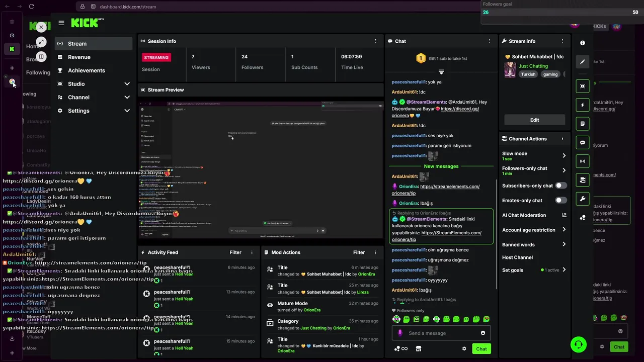Image resolution: width=644 pixels, height=362 pixels.
Task: Click the Turkish tag in Stream info
Action: (x=528, y=74)
